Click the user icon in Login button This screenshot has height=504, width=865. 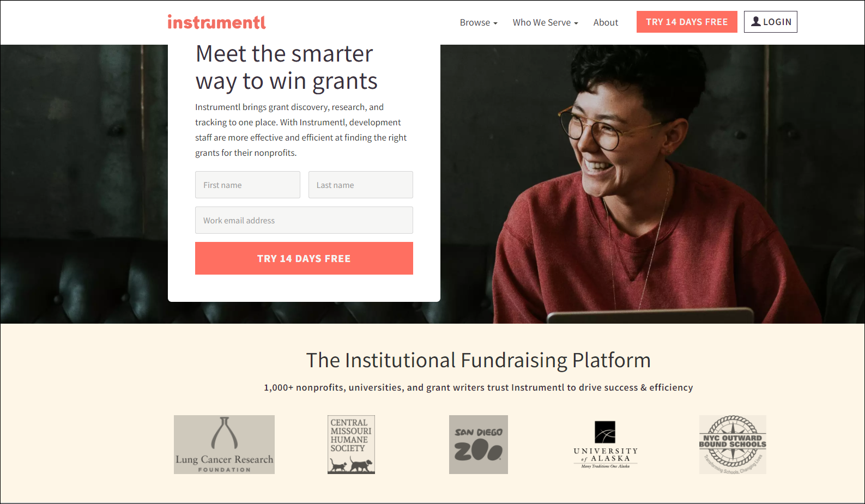click(756, 22)
